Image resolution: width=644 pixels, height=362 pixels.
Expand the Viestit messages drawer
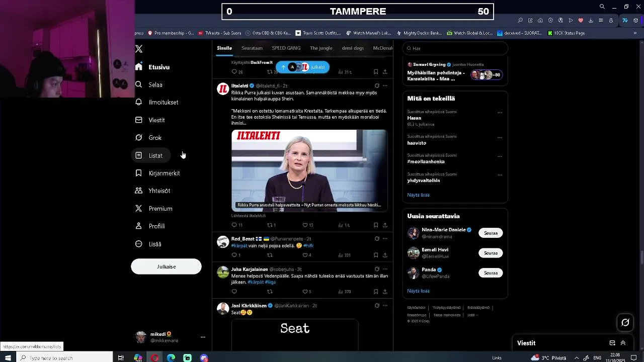(623, 343)
